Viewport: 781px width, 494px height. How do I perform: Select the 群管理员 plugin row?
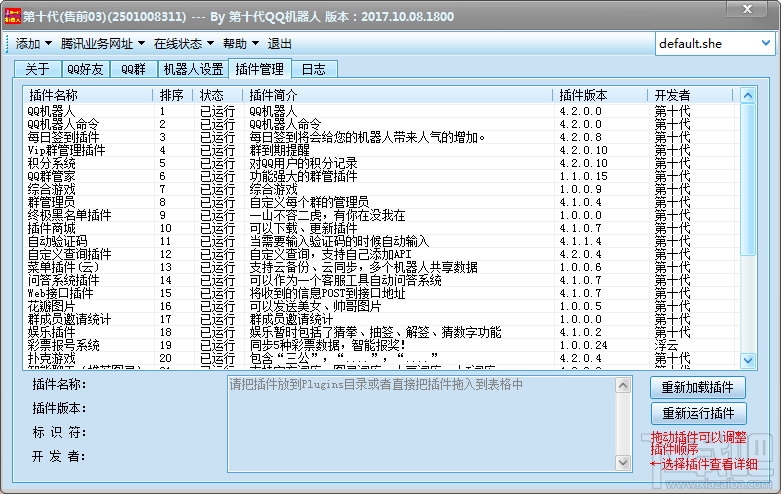381,202
